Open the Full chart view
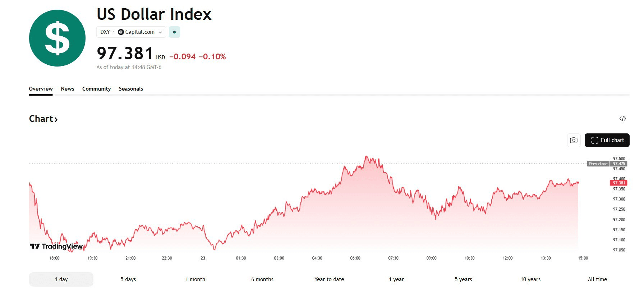 pyautogui.click(x=607, y=140)
